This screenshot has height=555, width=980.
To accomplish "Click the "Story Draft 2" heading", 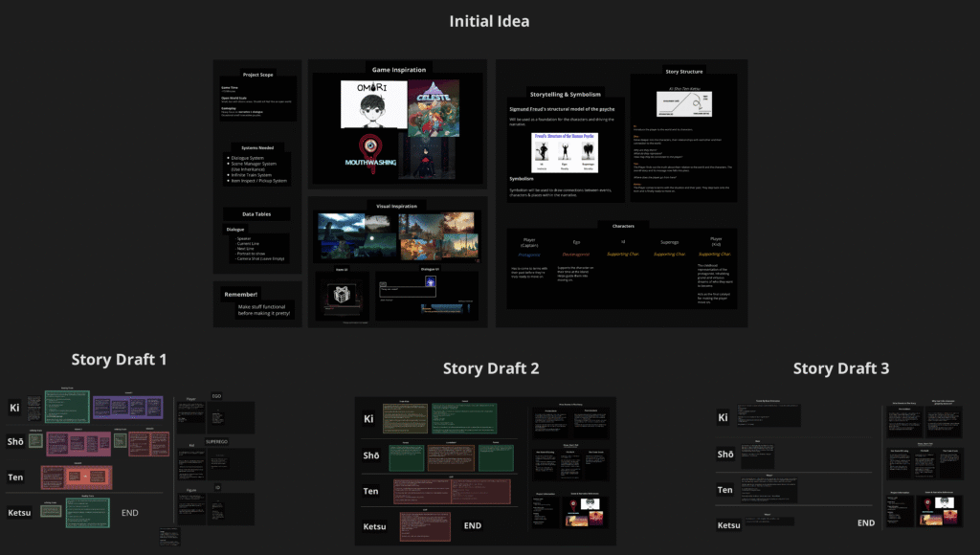I will [491, 368].
